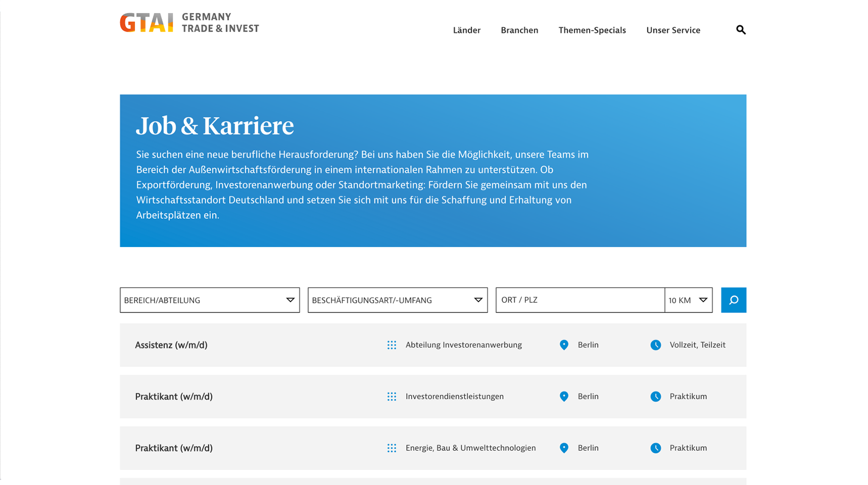Open the Assistenz (w/m/d) job listing

tap(171, 345)
